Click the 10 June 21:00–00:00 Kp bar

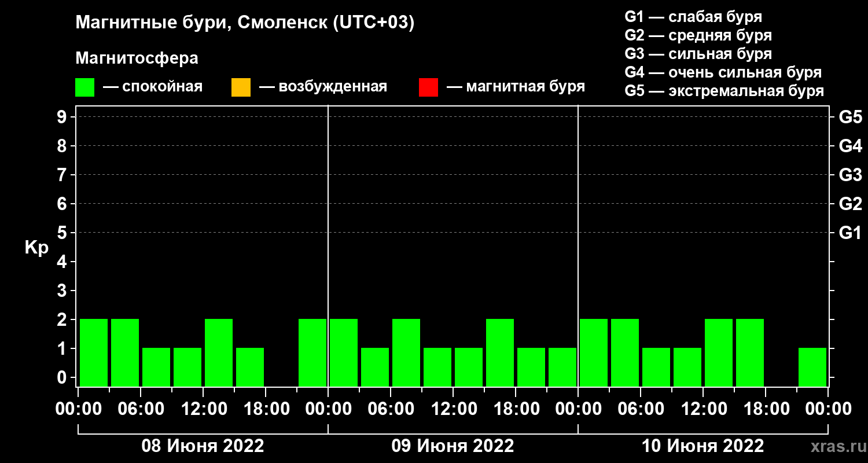[x=812, y=367]
